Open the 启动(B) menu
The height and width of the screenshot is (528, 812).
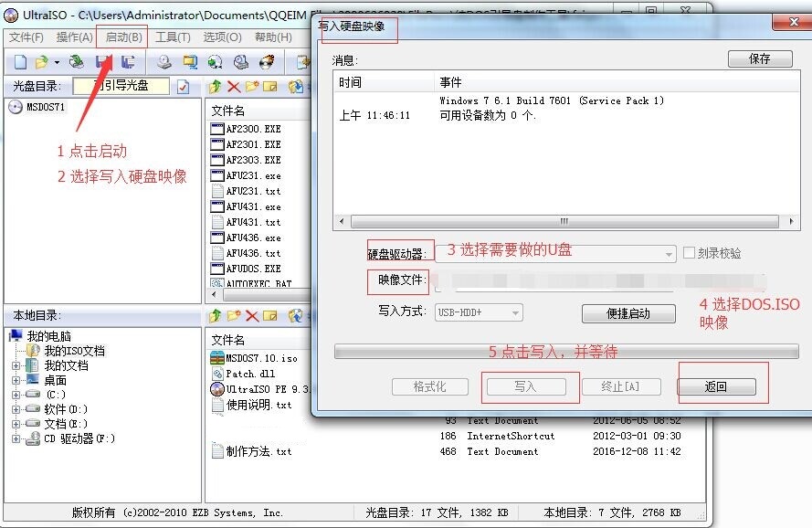click(x=123, y=37)
